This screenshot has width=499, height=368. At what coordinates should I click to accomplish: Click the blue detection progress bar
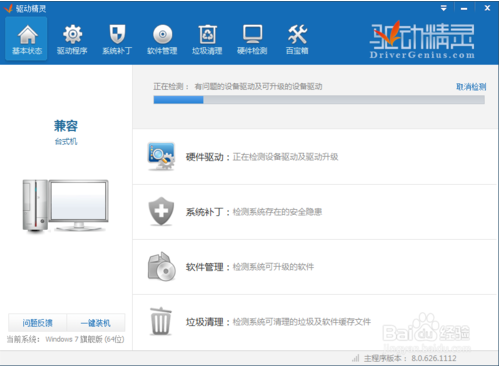[x=319, y=100]
